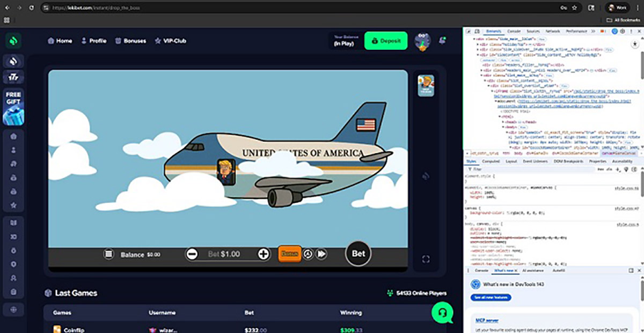Enter fullscreen with the expand icon

point(426,260)
